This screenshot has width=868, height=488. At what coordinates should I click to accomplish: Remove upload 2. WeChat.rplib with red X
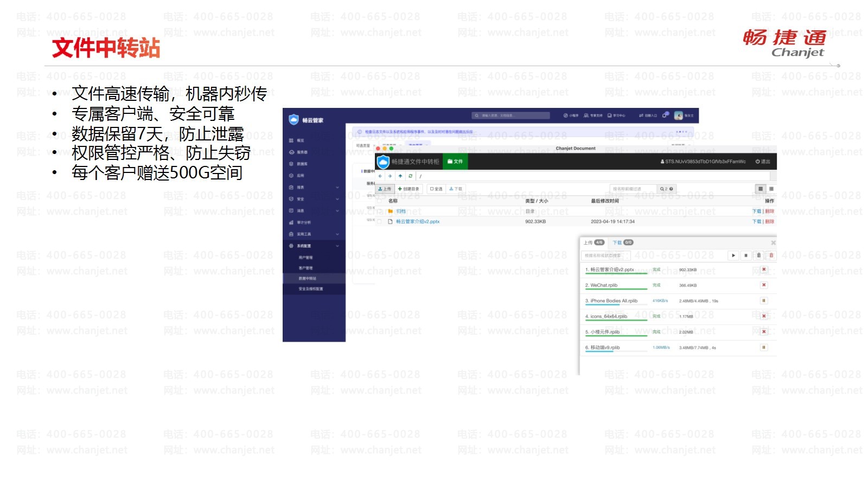coord(764,285)
